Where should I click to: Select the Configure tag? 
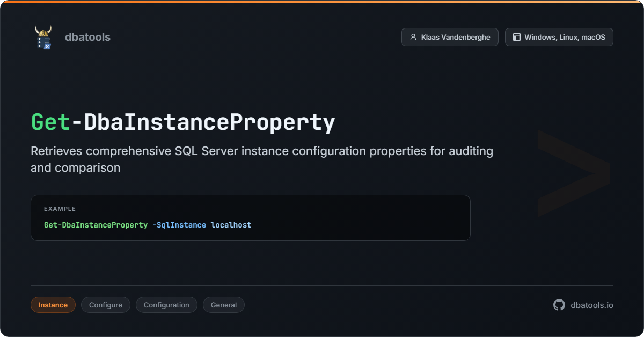[106, 305]
